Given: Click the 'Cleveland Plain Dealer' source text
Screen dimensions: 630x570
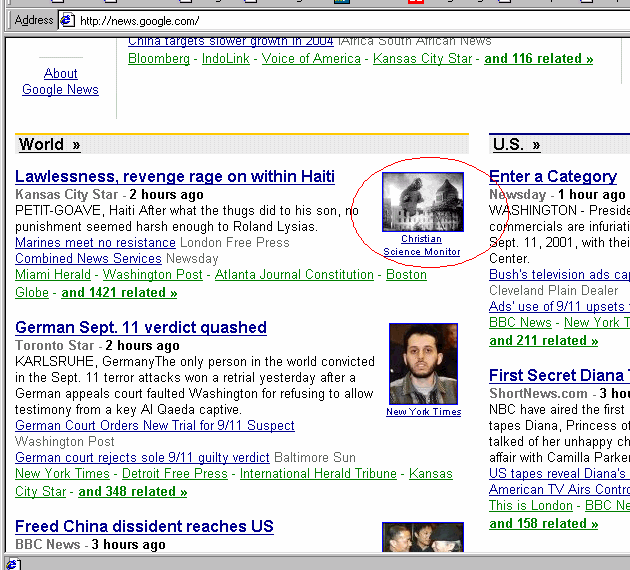Looking at the screenshot, I should pyautogui.click(x=553, y=290).
